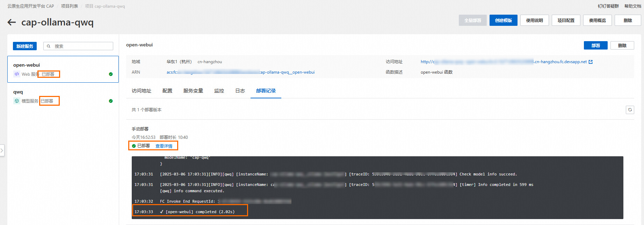Switch to the 配置 tab
Screen dimensions: 644x225
[x=167, y=91]
